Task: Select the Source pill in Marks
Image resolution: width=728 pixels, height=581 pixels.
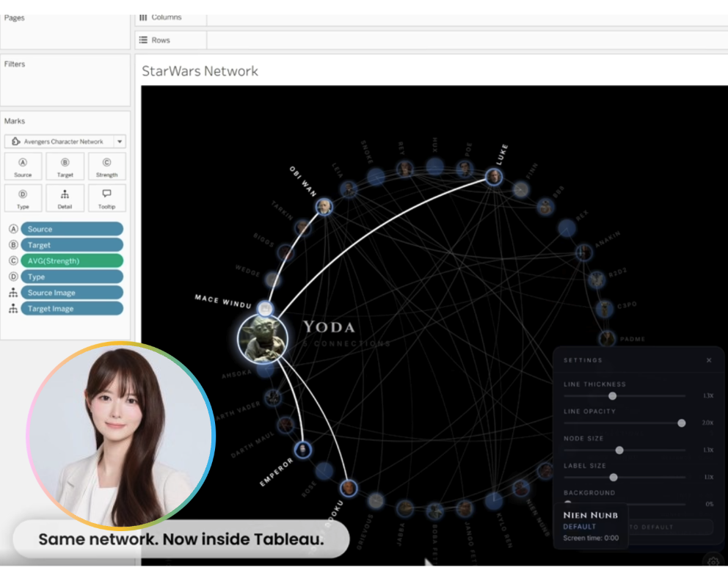Action: click(x=72, y=229)
